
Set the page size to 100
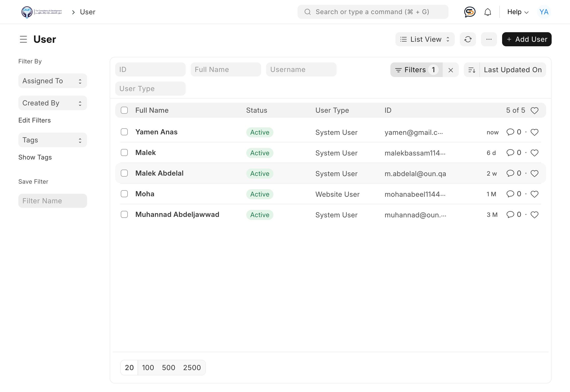pyautogui.click(x=148, y=368)
